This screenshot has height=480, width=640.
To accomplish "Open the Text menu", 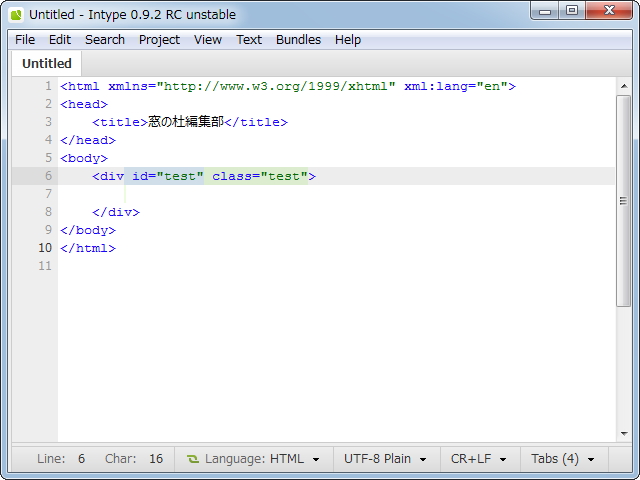I will coord(249,40).
